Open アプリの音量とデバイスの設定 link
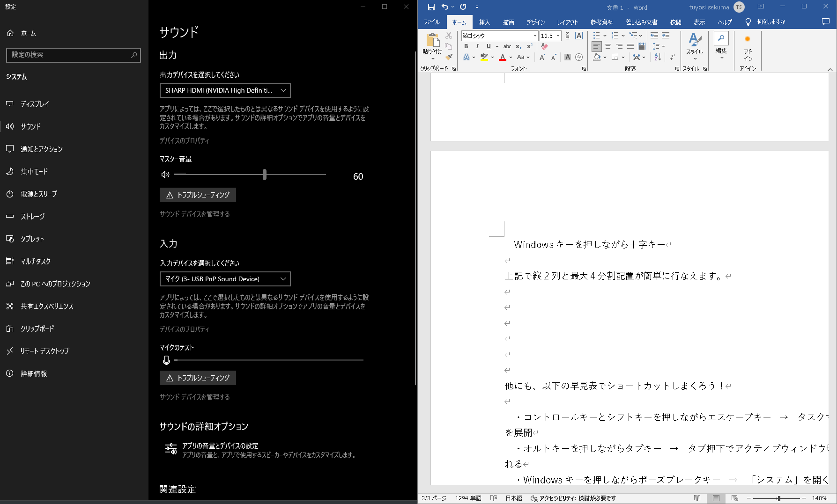837x504 pixels. pyautogui.click(x=220, y=446)
